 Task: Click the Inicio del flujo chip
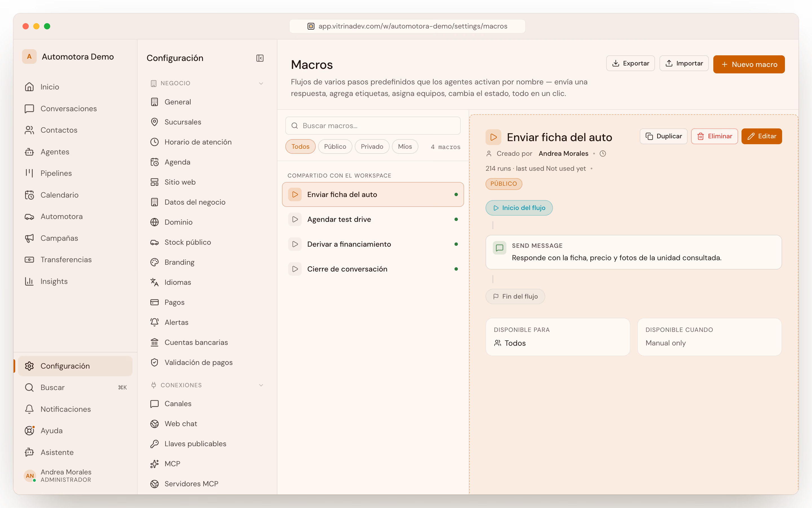[519, 208]
